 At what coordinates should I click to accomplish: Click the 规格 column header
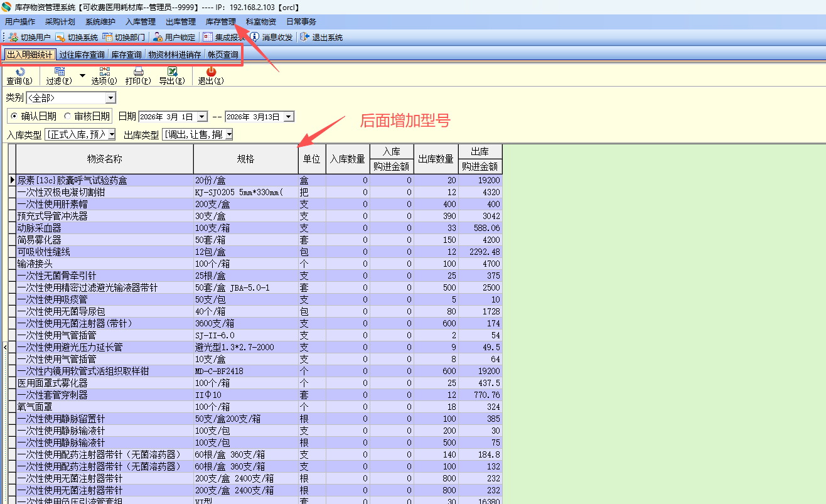[x=245, y=159]
